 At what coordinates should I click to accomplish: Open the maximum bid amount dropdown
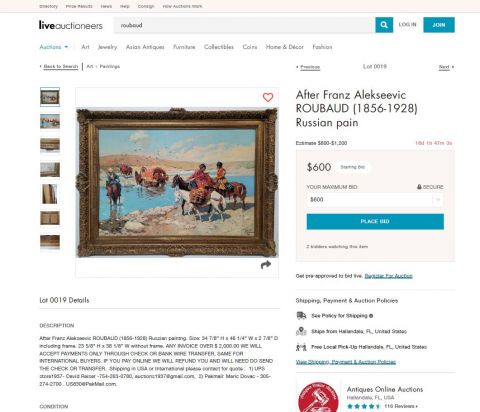[x=438, y=200]
